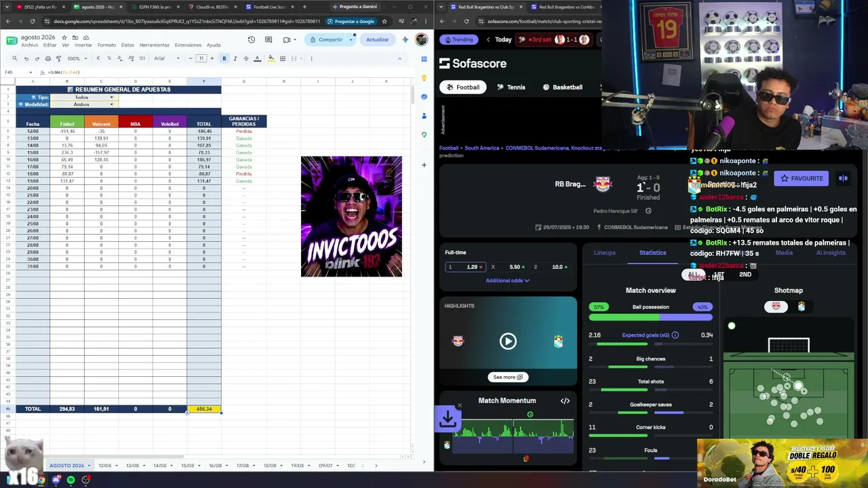Click the Sofascore logo

(x=473, y=63)
